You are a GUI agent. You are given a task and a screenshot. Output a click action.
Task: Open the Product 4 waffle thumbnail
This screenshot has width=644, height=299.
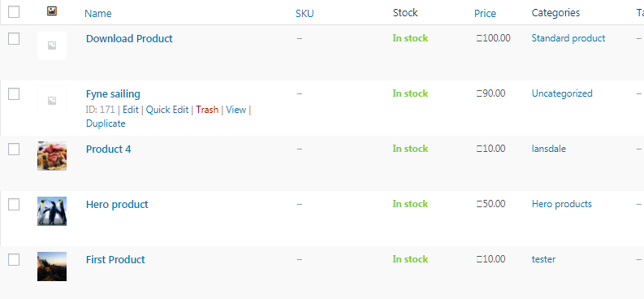pos(52,156)
